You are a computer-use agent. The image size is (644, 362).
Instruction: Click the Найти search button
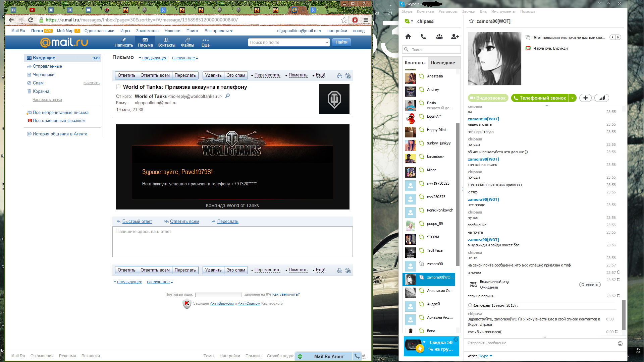tap(341, 42)
